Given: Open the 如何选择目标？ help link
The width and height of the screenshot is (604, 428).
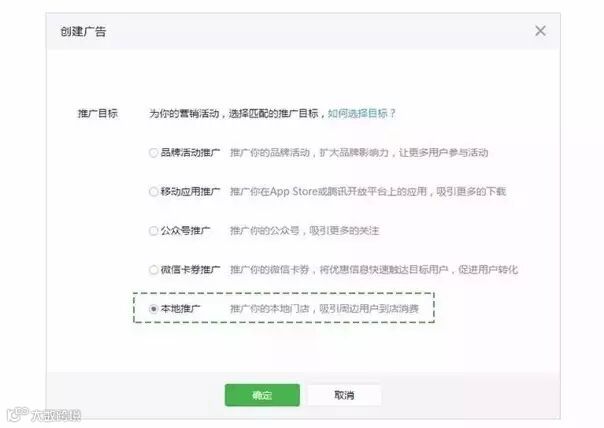Looking at the screenshot, I should [362, 114].
